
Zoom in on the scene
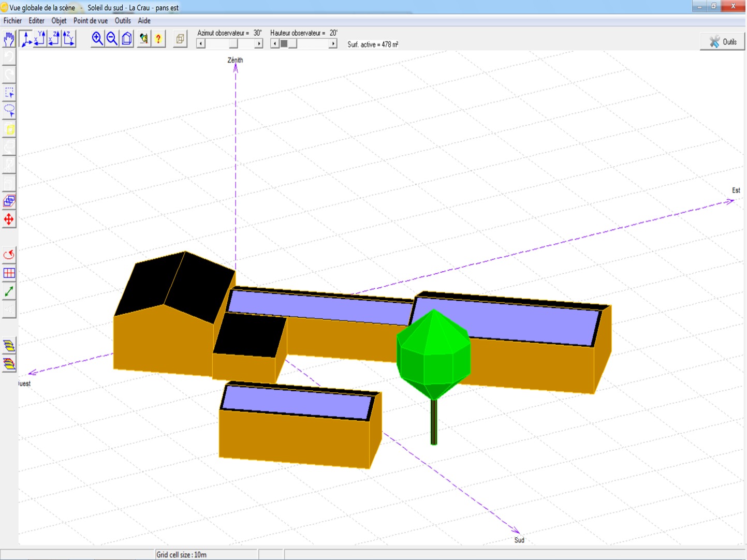click(x=97, y=39)
